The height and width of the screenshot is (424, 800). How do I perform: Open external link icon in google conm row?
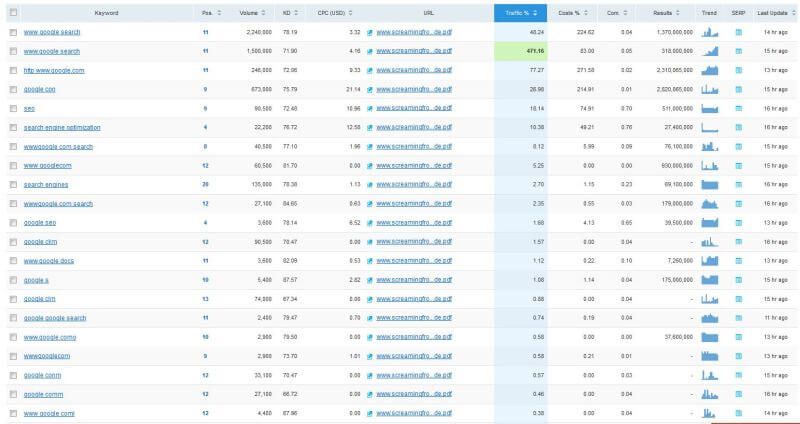tap(370, 375)
